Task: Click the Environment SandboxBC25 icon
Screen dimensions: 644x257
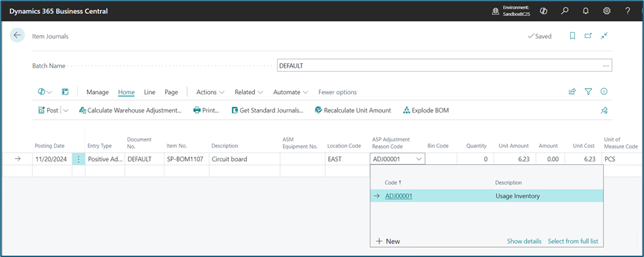Action: pos(496,11)
